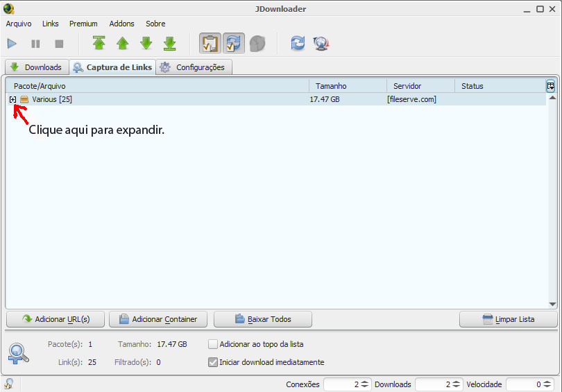Screen dimensions: 562x392
Task: Start downloads with the play icon
Action: 12,44
